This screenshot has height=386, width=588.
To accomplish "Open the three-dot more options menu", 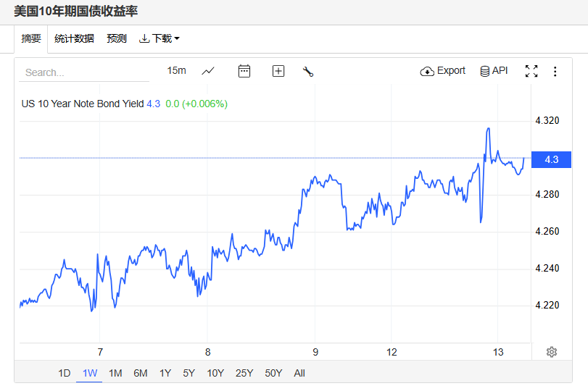I will point(555,71).
